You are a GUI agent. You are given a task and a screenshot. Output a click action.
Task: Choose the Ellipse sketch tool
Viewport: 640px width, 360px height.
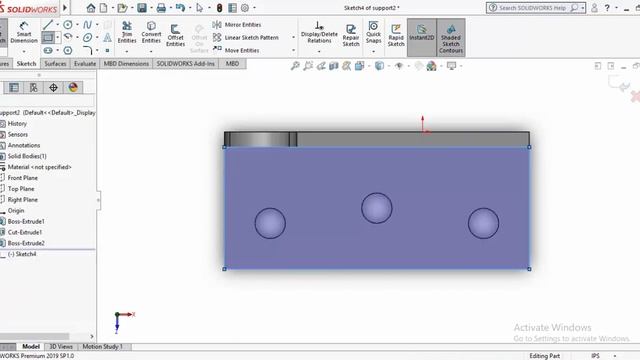pos(87,38)
